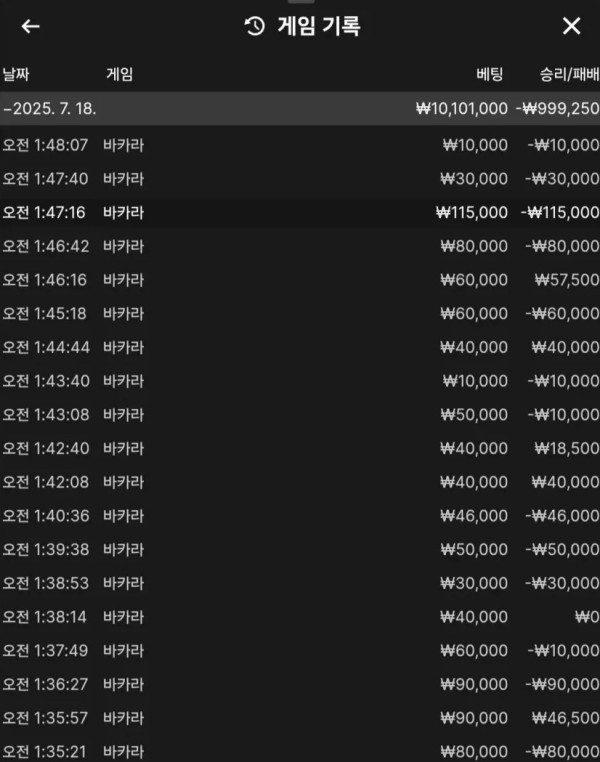The height and width of the screenshot is (762, 600).
Task: Select the 오전 1:37:49 바카라 row
Action: pos(300,650)
